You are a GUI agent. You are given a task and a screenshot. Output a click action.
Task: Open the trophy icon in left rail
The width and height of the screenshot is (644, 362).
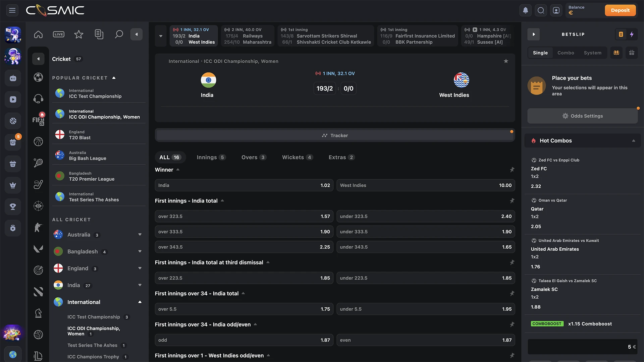(13, 206)
